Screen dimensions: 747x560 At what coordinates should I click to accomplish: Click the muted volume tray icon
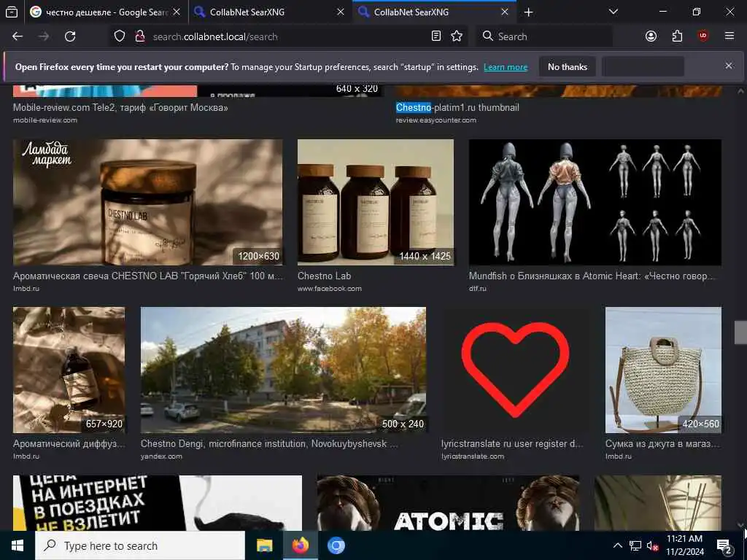652,545
